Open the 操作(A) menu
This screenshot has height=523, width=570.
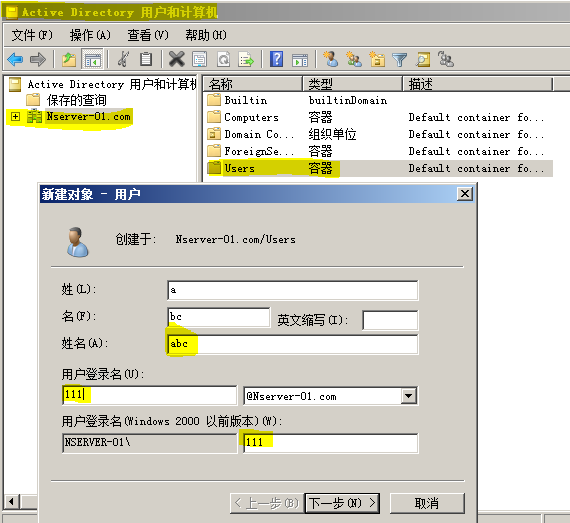90,35
